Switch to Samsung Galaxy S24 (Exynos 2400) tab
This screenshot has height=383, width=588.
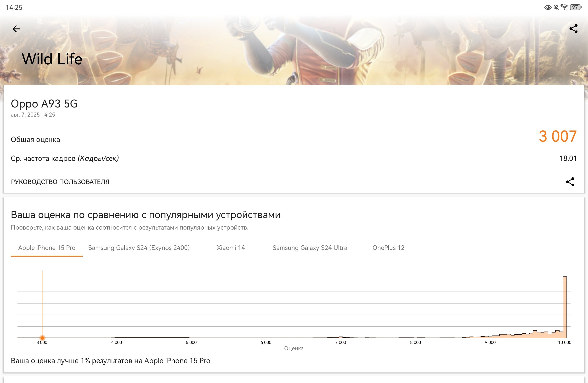coord(139,248)
